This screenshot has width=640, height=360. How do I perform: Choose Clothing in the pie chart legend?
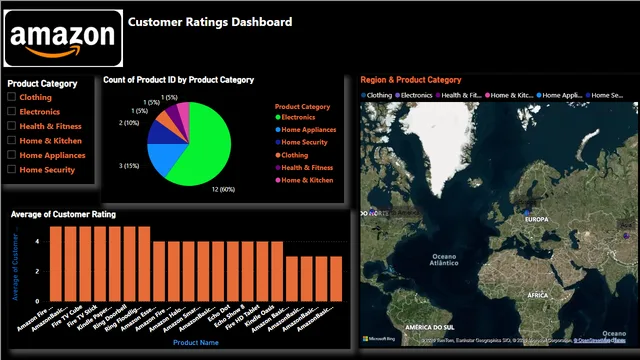pos(291,155)
